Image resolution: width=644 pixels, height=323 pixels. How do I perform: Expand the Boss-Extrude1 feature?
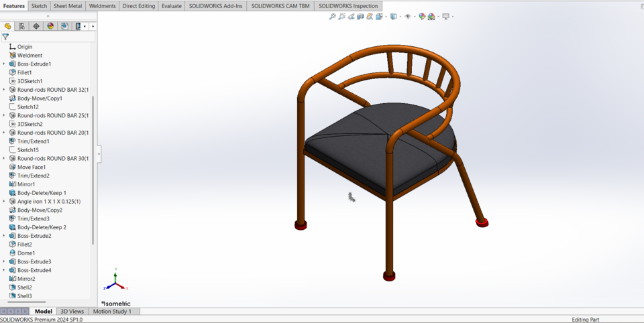click(x=4, y=64)
